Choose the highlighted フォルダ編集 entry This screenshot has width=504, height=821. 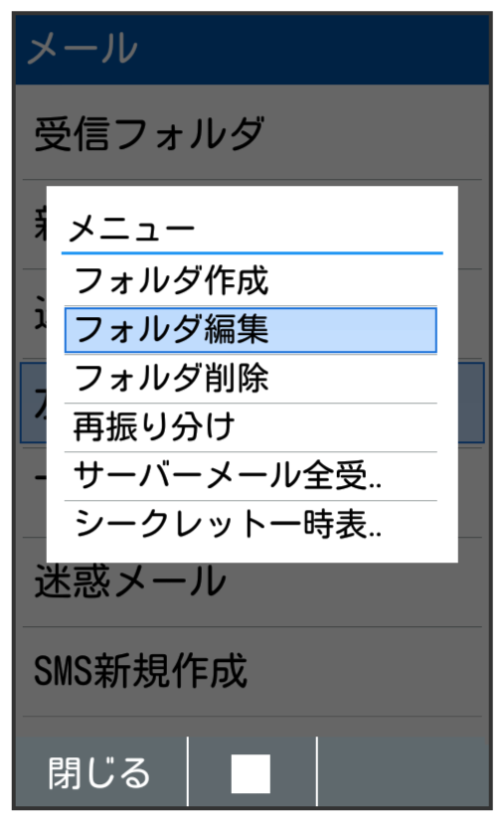pos(251,330)
